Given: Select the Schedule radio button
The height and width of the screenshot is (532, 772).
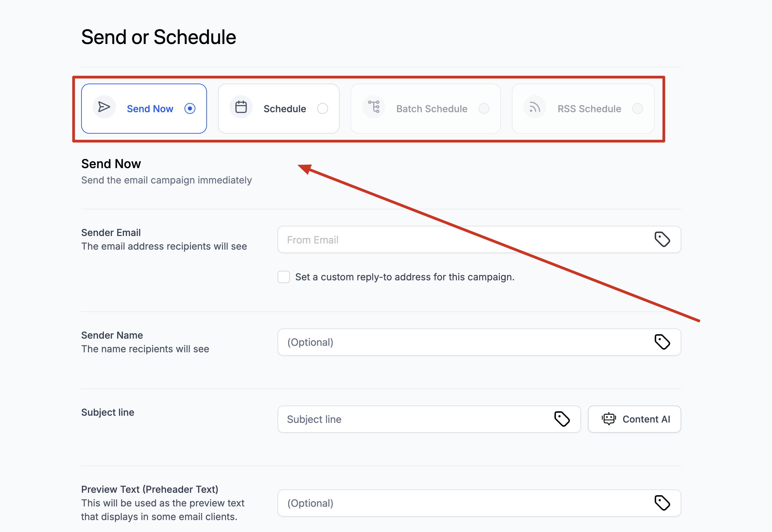Looking at the screenshot, I should coord(323,108).
